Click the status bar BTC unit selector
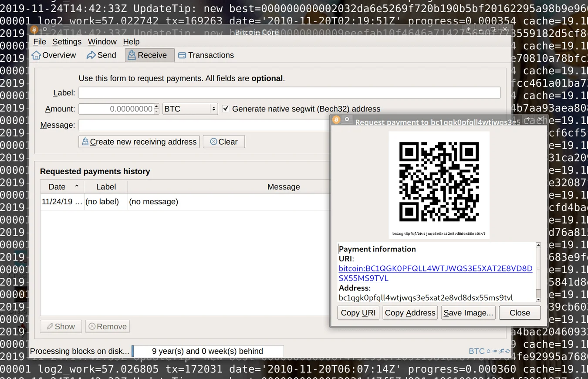This screenshot has width=588, height=379. (476, 351)
